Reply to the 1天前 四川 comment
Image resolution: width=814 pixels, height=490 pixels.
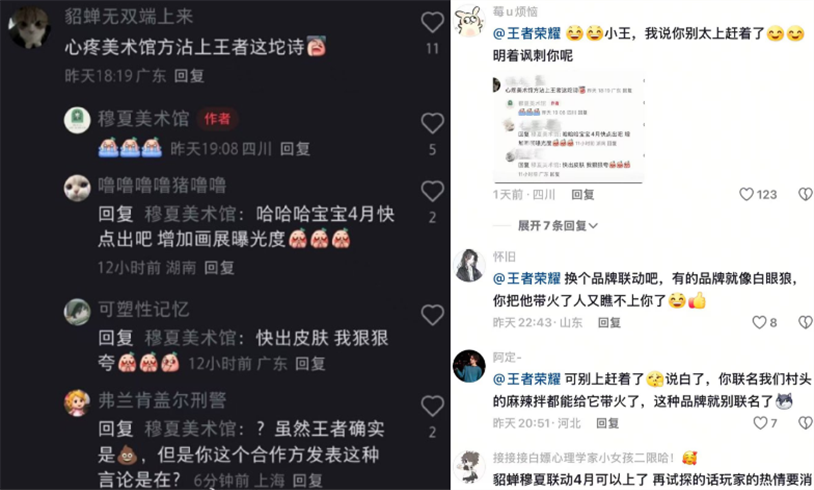[x=582, y=194]
